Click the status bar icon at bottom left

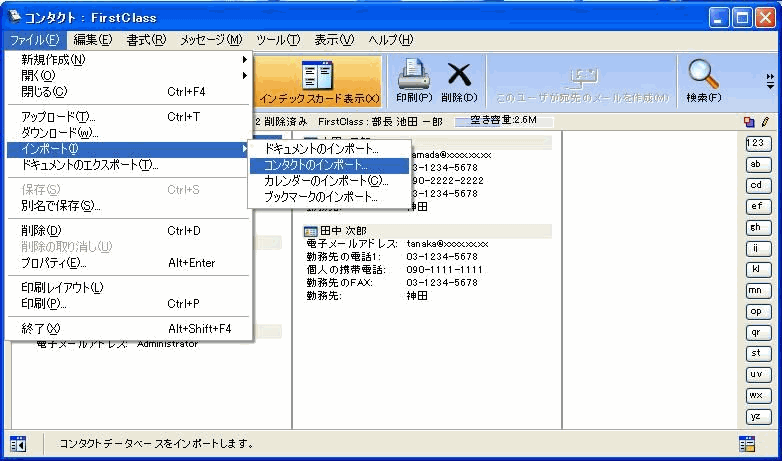17,443
